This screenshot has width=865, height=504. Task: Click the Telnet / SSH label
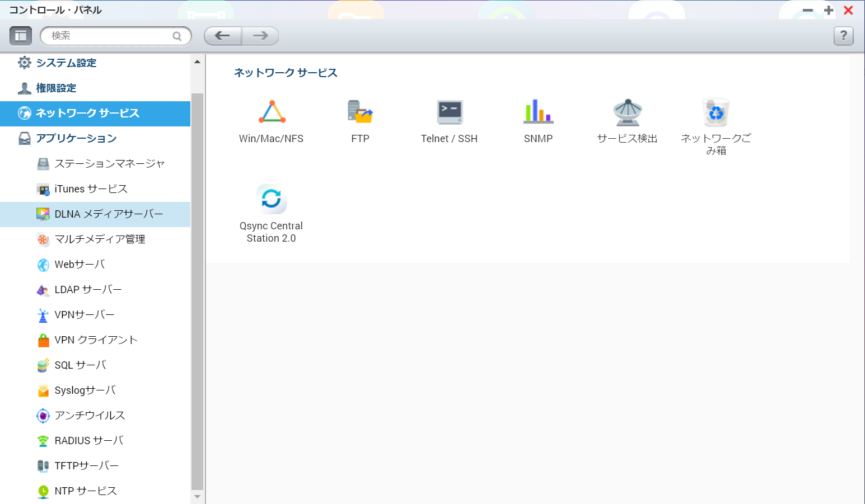pos(450,139)
